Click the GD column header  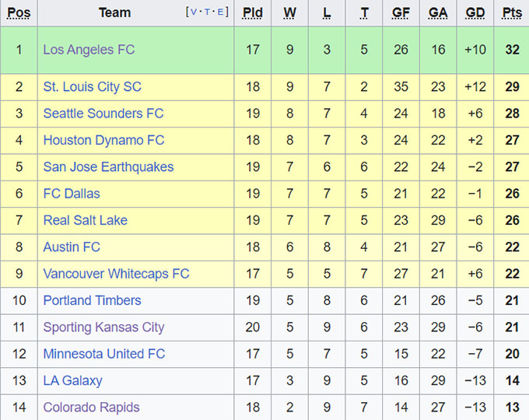pos(475,12)
